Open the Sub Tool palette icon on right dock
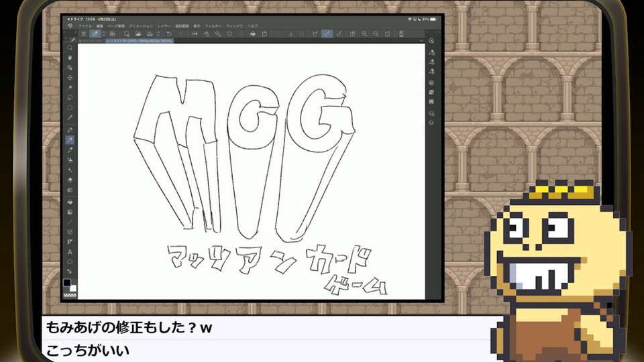This screenshot has height=362, width=644. tap(431, 52)
